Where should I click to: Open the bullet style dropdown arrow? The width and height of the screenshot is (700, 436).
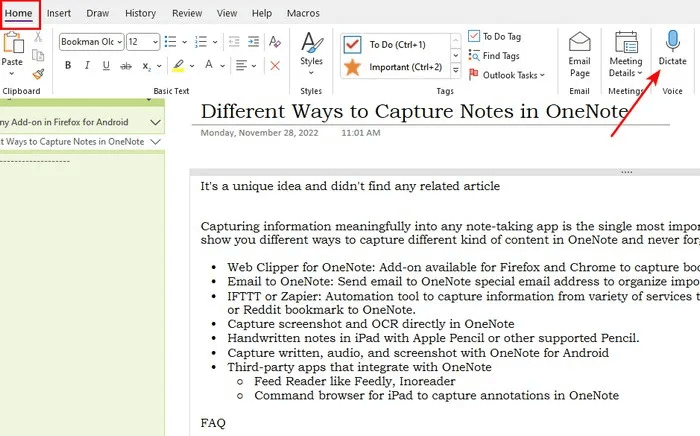[184, 42]
